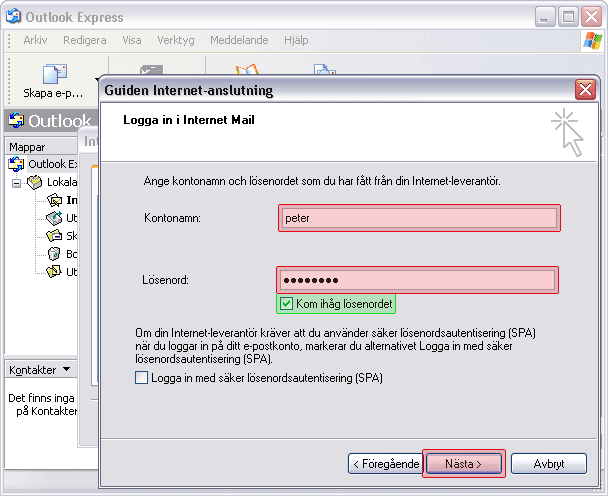Cancel the wizard with Avbryt

click(548, 464)
